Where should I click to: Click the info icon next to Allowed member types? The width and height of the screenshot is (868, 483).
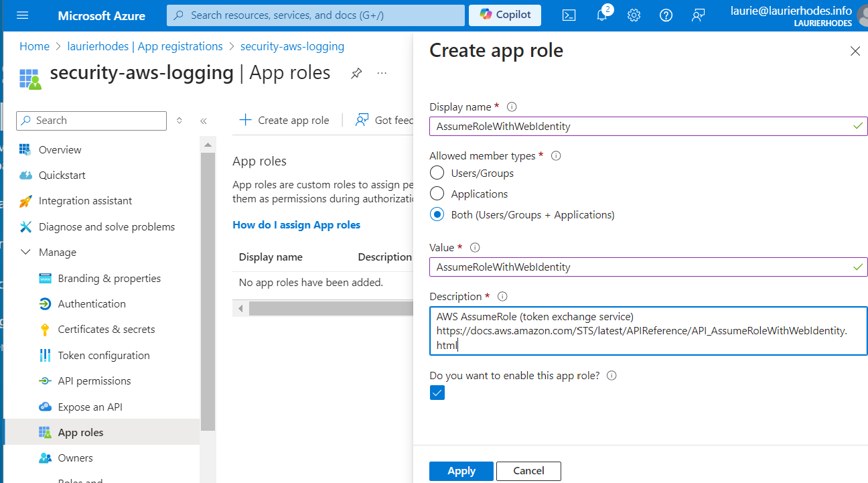(555, 155)
